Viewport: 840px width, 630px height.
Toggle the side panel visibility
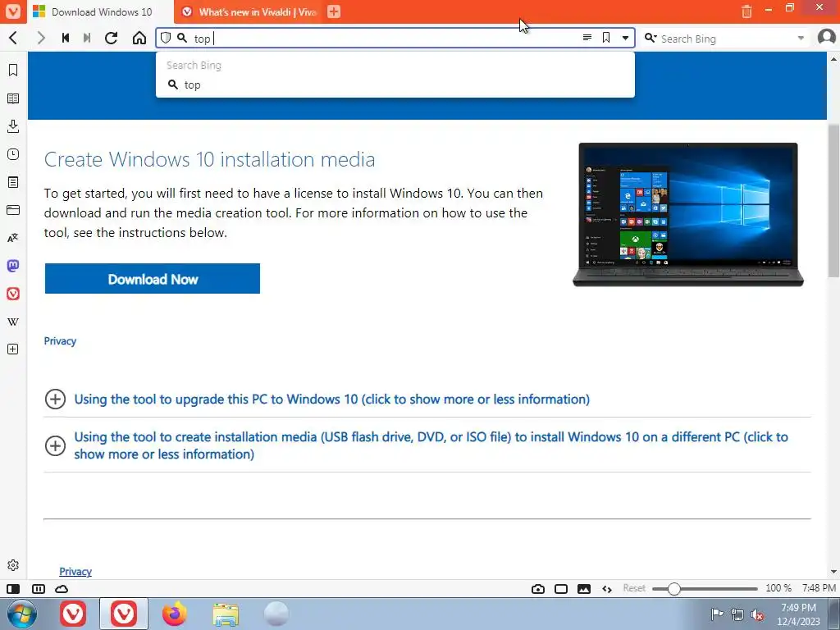coord(13,589)
